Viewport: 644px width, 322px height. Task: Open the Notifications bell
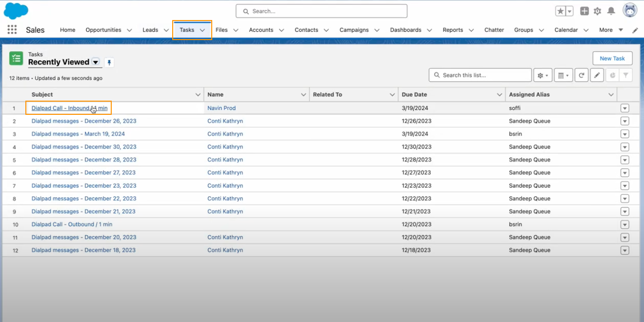click(x=611, y=11)
